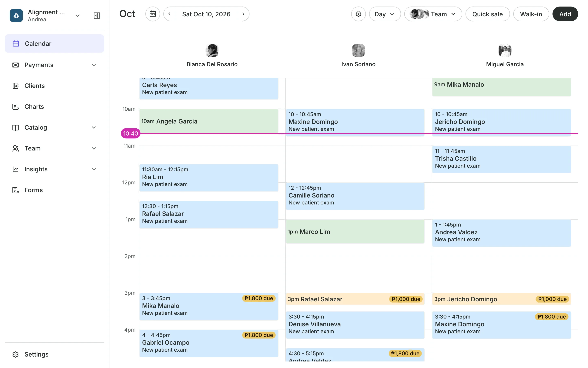Screen dimensions: 588x368
Task: Open calendar settings gear icon
Action: pos(358,14)
